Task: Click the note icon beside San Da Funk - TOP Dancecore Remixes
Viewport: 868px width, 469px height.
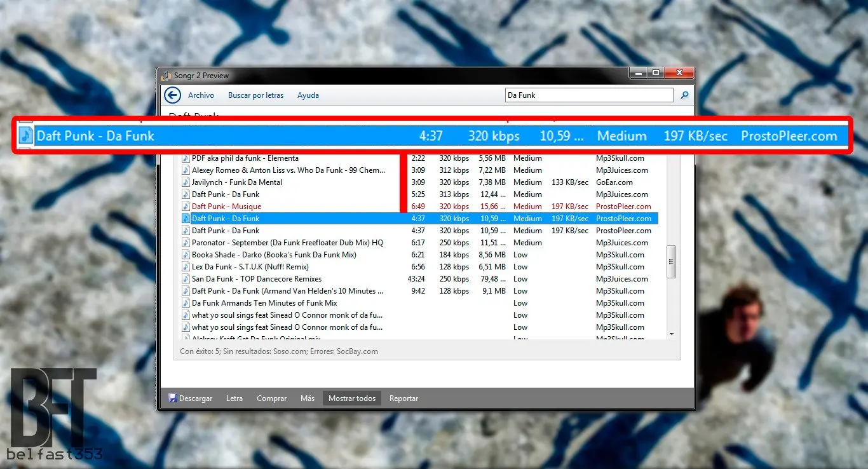Action: click(x=186, y=279)
